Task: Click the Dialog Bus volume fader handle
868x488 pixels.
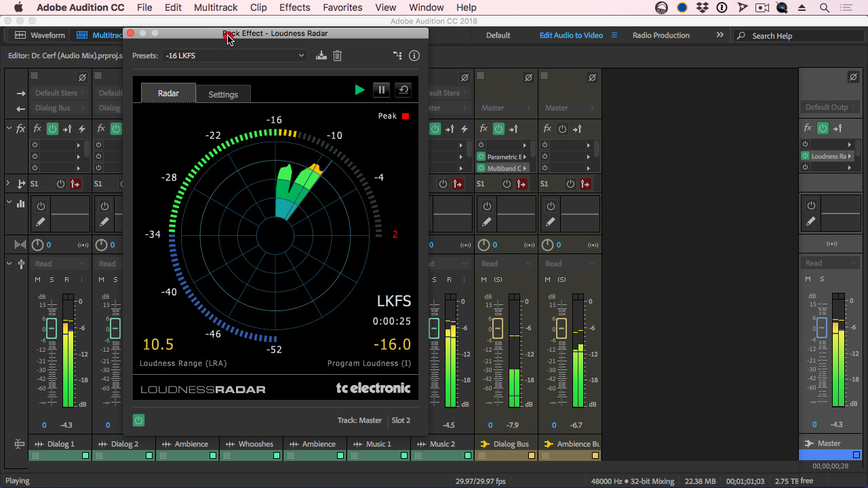Action: tap(498, 329)
